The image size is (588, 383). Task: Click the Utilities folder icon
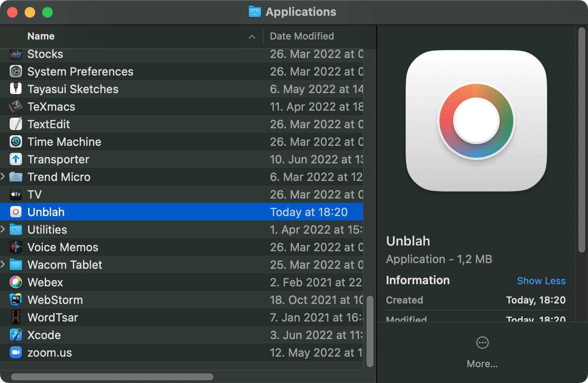(16, 230)
